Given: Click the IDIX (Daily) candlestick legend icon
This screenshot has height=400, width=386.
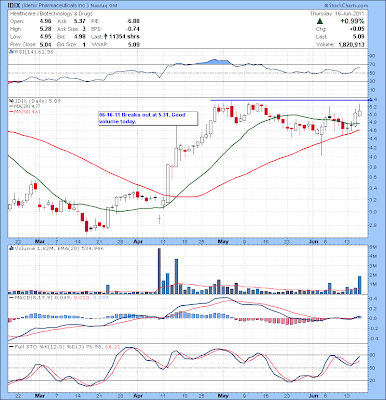Looking at the screenshot, I should coord(11,101).
